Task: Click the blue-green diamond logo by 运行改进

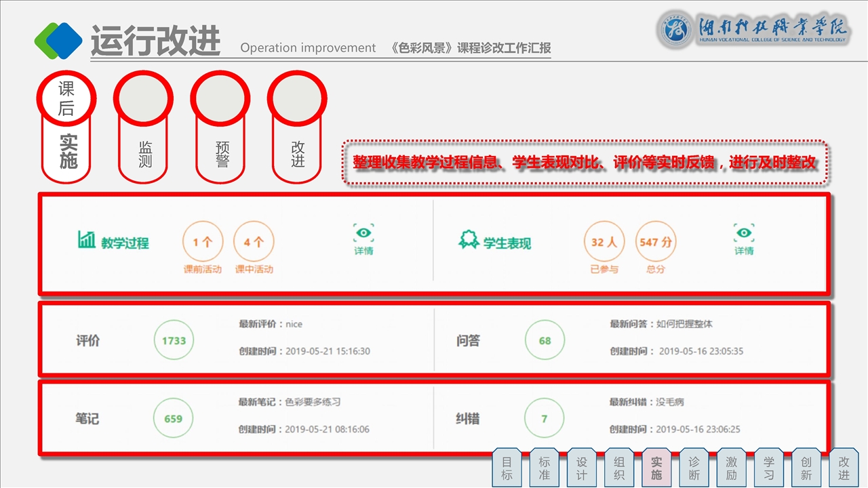Action: (58, 41)
